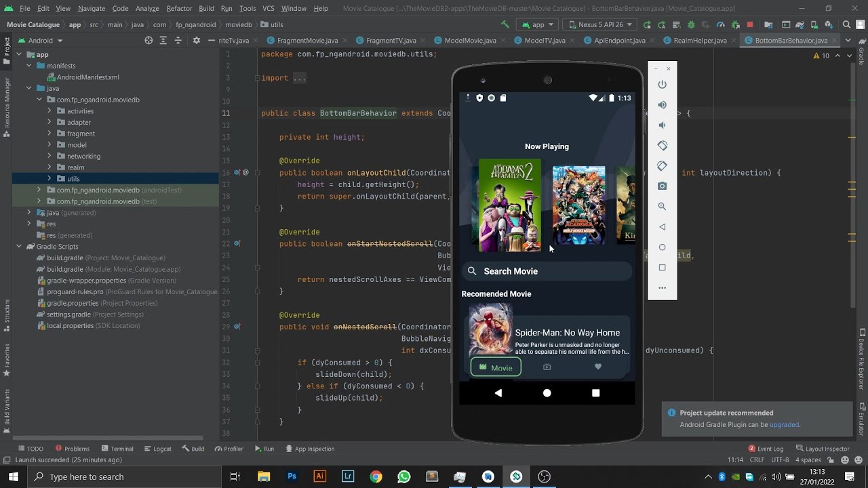
Task: Open the app run configuration dropdown
Action: (538, 24)
